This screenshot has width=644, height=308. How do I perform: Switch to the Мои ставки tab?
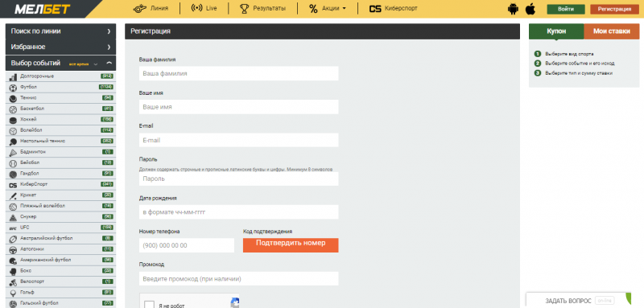pos(611,31)
